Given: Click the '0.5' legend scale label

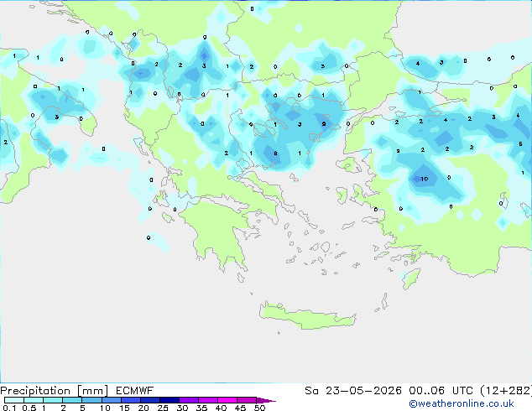Looking at the screenshot, I should [29, 408].
